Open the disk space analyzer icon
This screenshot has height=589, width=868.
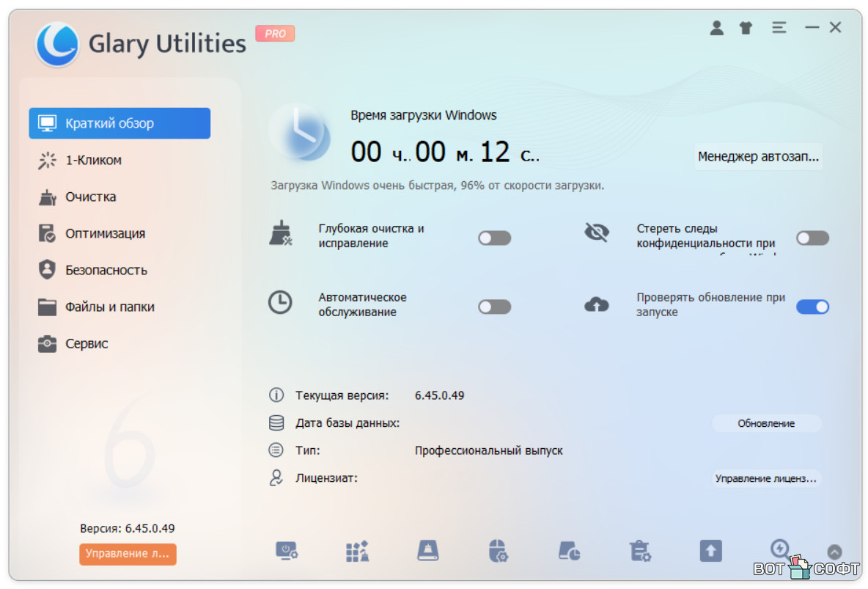tap(569, 552)
